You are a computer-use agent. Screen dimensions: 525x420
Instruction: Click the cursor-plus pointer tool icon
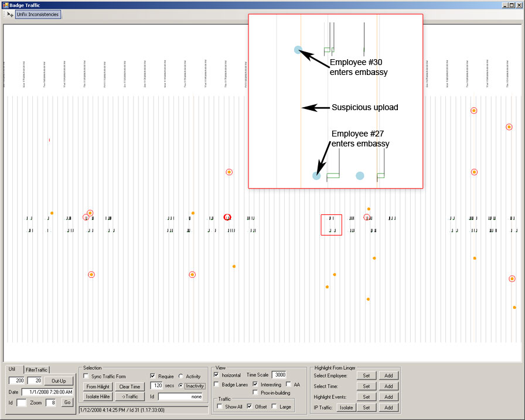(x=9, y=14)
